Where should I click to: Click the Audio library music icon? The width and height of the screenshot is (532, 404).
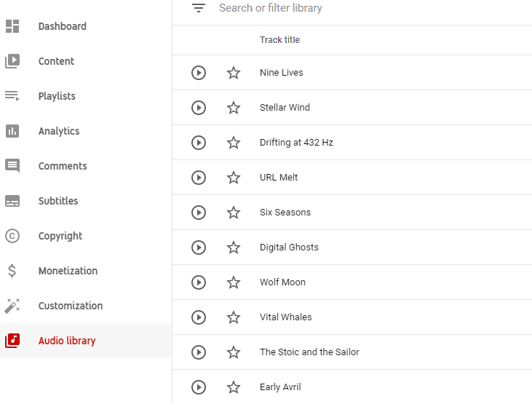pyautogui.click(x=12, y=341)
